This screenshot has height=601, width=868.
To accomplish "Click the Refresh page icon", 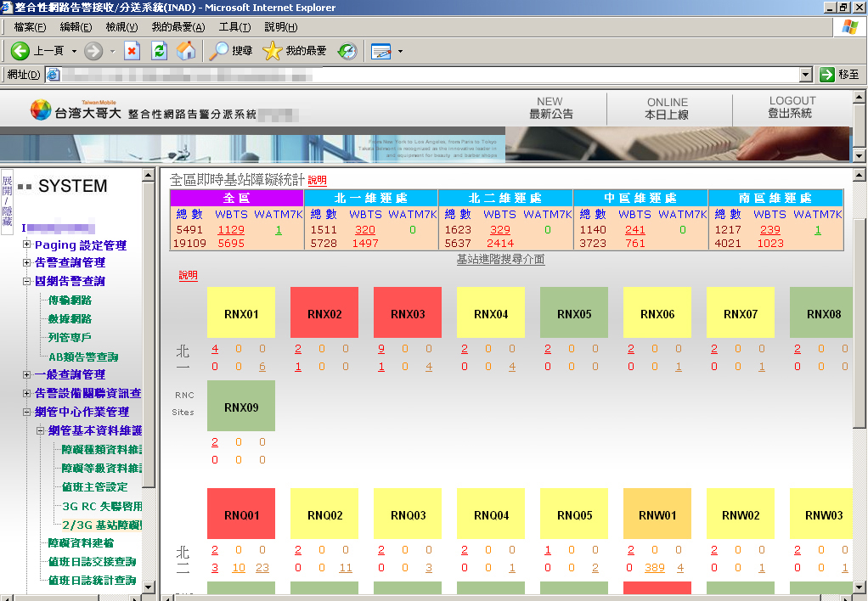I will coord(159,51).
